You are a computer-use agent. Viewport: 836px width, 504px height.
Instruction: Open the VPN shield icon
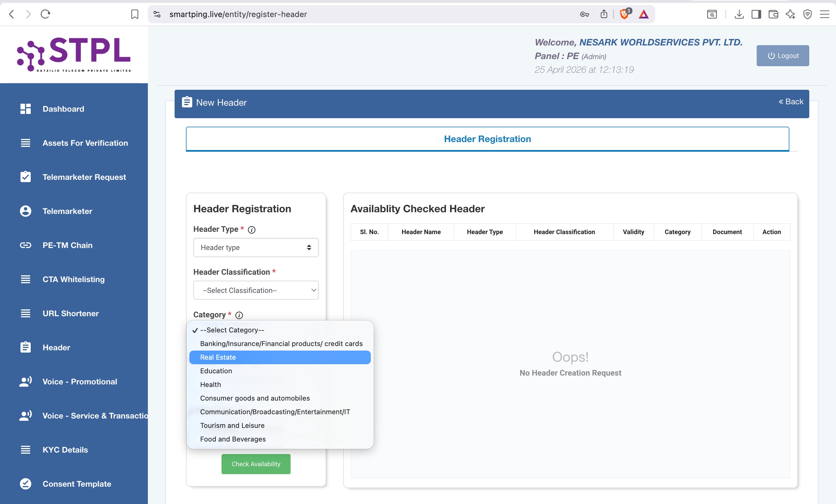(x=808, y=14)
